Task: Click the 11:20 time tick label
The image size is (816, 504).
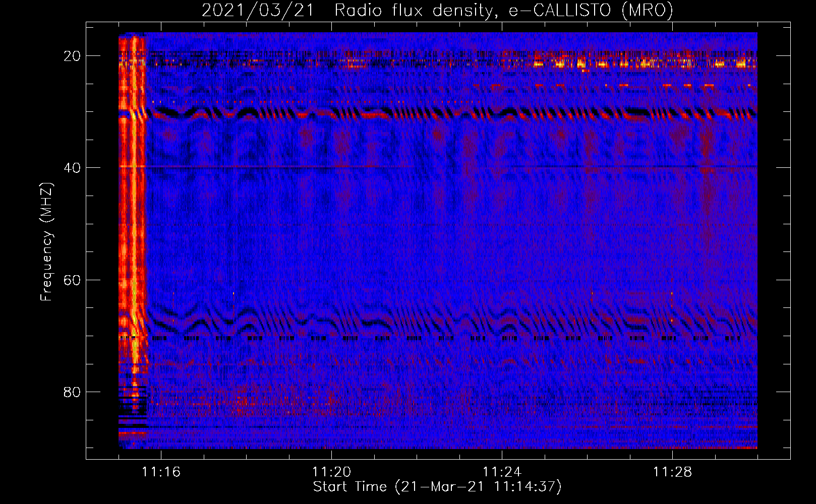Action: coord(331,472)
